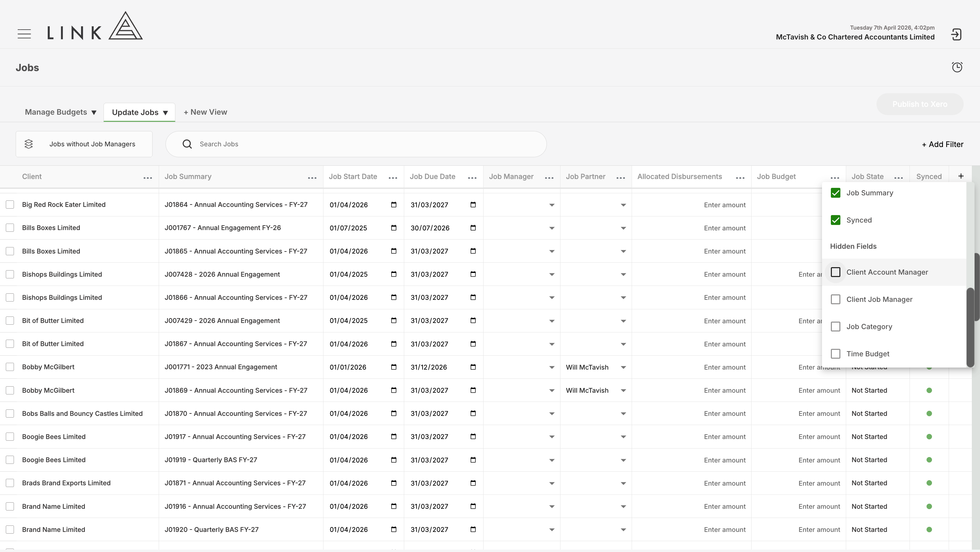Uncheck the Job Summary field checkbox
The image size is (980, 552).
pyautogui.click(x=835, y=193)
